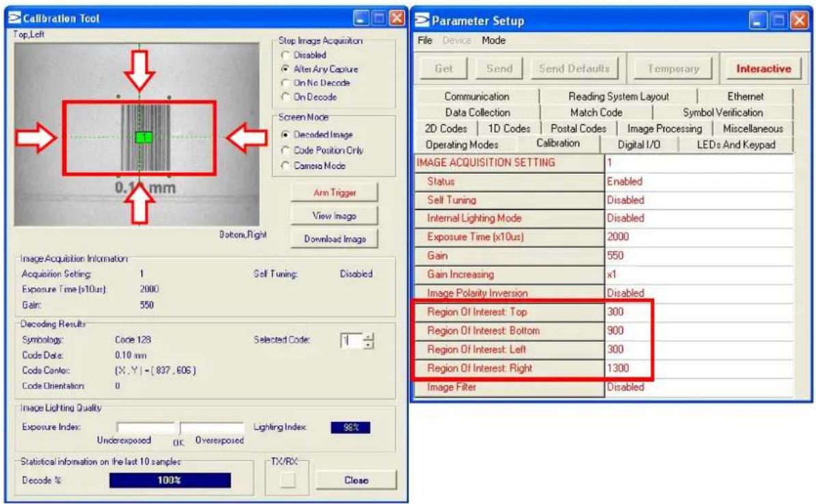Click the Region Of Interest Right value 1300
The image size is (816, 504).
click(x=699, y=368)
